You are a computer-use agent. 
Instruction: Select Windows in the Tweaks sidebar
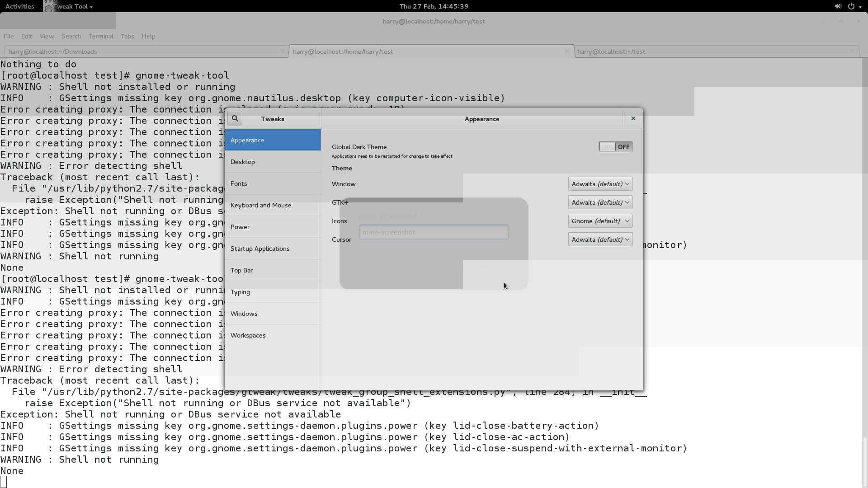point(273,314)
